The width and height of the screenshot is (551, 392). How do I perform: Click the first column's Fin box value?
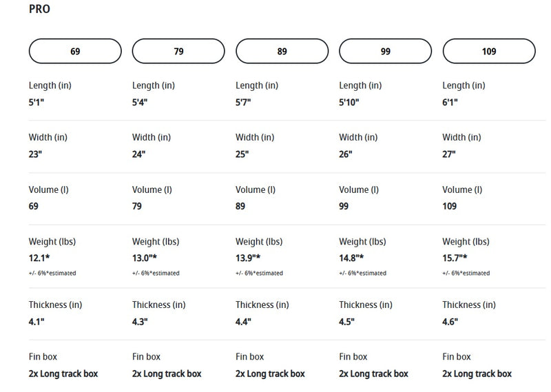click(x=63, y=373)
